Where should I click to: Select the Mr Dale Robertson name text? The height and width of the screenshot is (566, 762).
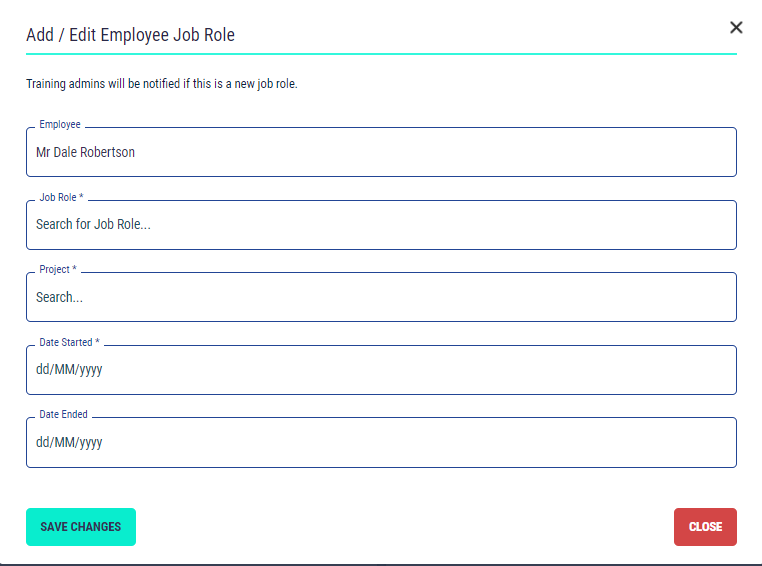click(85, 153)
